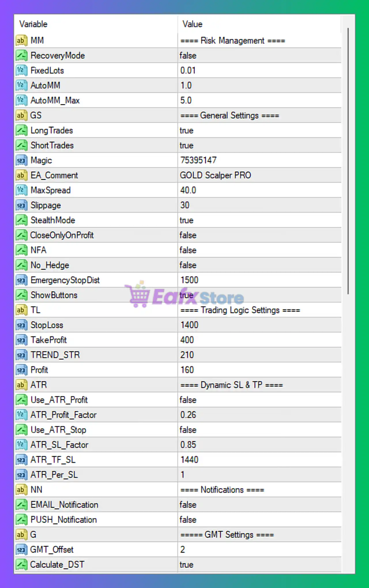Click the boolean icon next to RecoveryMode
369x588 pixels.
point(21,55)
